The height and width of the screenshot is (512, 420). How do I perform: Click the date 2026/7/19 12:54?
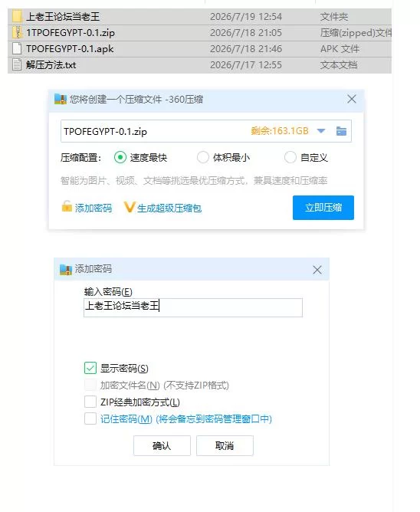coord(246,17)
